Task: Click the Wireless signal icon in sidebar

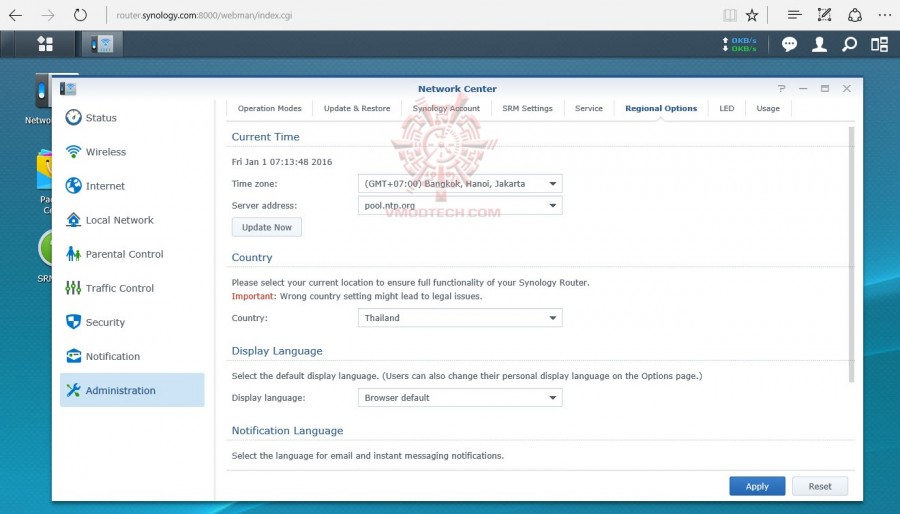Action: click(73, 151)
